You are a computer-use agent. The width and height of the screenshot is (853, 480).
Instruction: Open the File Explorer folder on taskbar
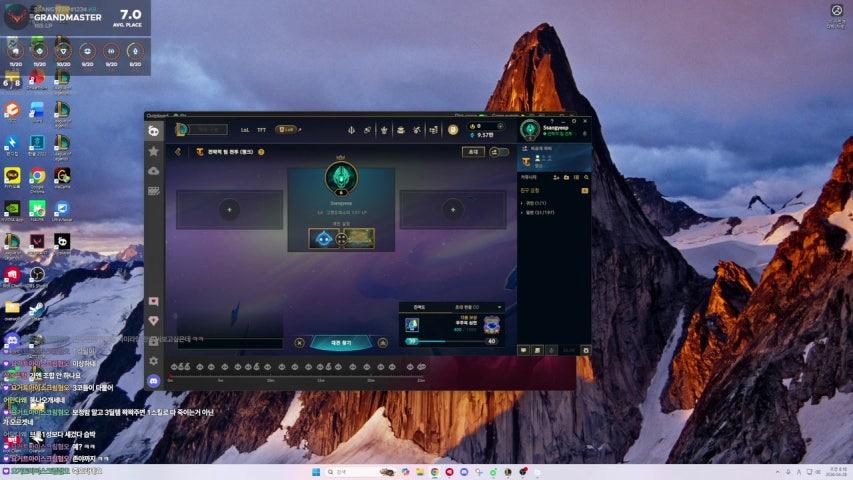click(420, 472)
